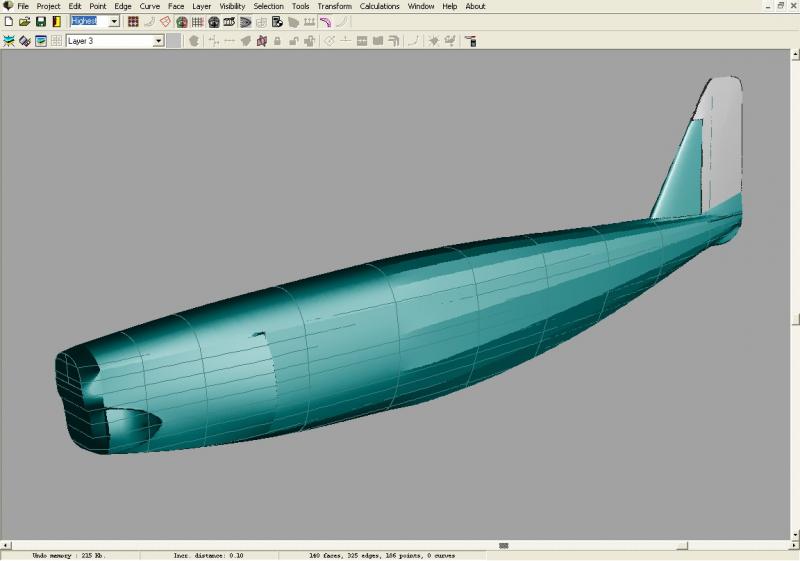Click the layer color swatch box

click(174, 41)
